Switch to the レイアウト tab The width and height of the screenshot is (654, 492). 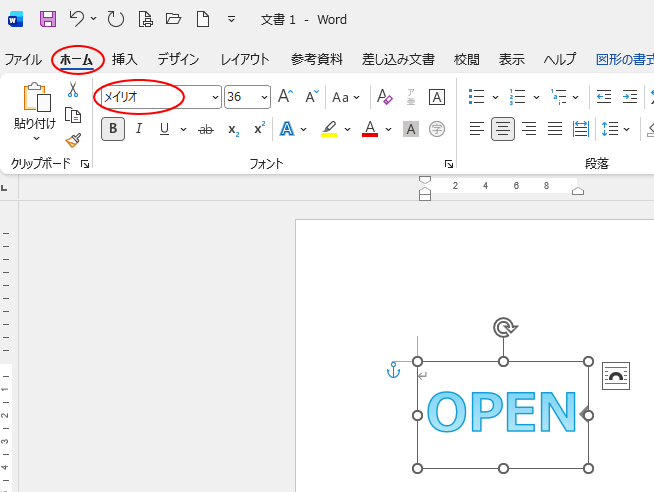coord(245,60)
